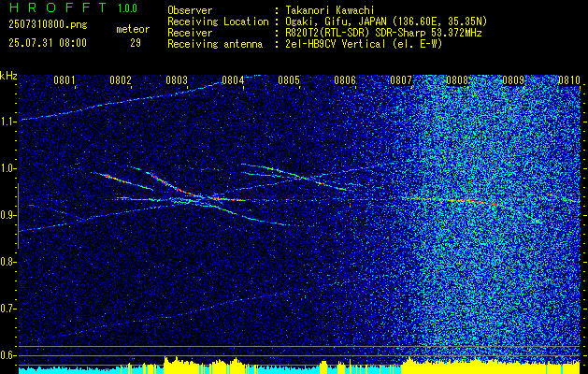Click the 0801 time marker
Image resolution: width=588 pixels, height=374 pixels.
coord(65,80)
